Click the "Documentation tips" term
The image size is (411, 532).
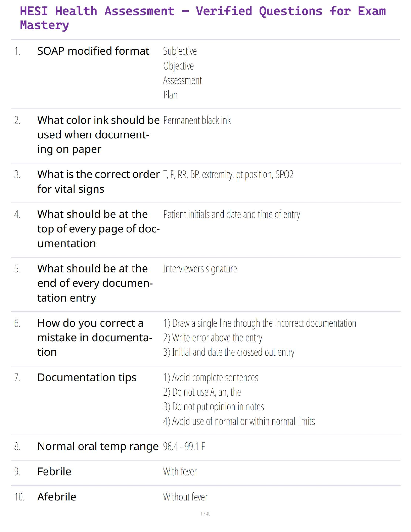coord(87,378)
